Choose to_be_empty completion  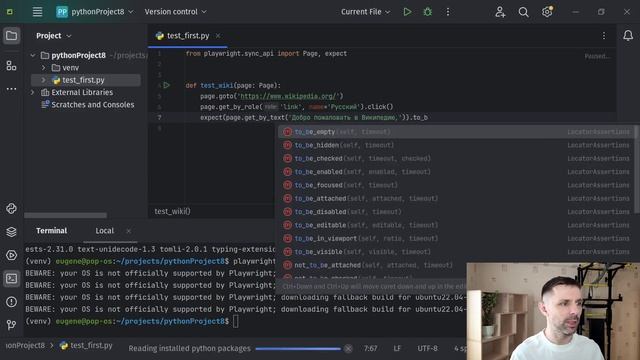point(456,132)
